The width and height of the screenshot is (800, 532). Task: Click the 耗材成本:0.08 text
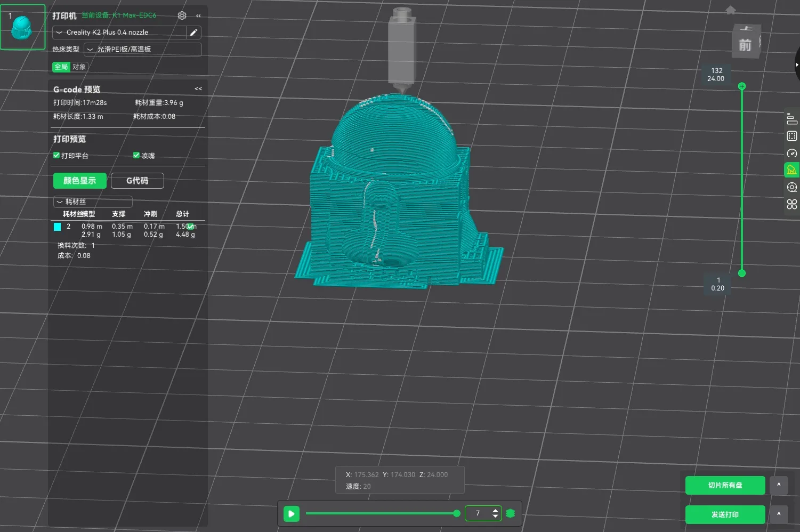pos(154,117)
